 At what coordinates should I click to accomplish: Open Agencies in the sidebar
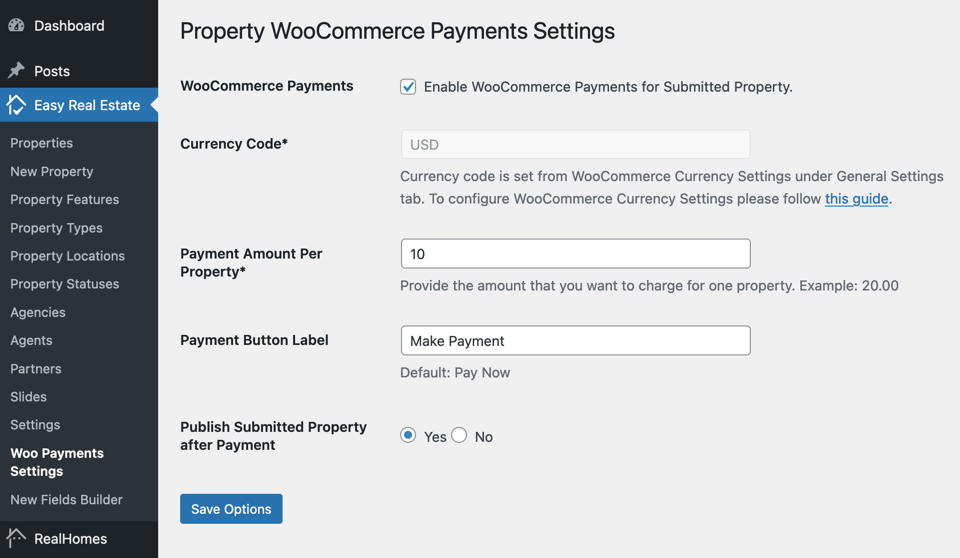[x=38, y=312]
